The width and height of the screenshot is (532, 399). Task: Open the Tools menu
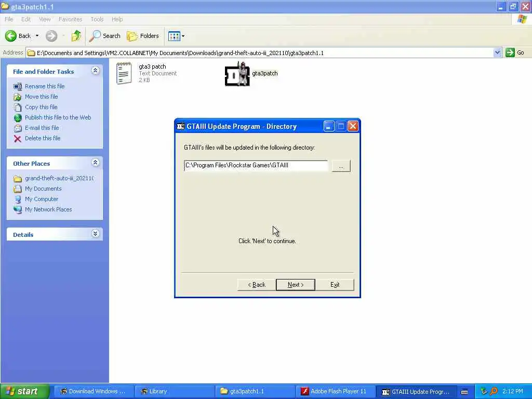click(x=97, y=19)
